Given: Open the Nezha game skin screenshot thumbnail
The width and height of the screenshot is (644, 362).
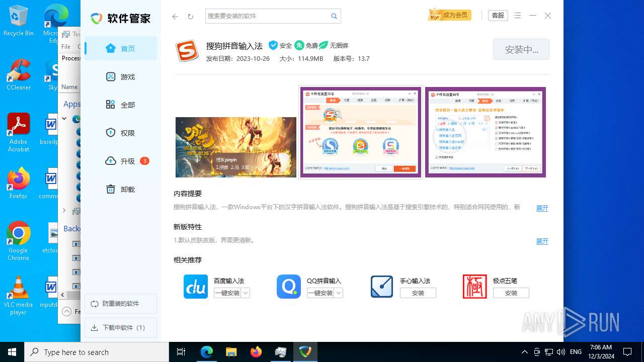Looking at the screenshot, I should click(236, 147).
